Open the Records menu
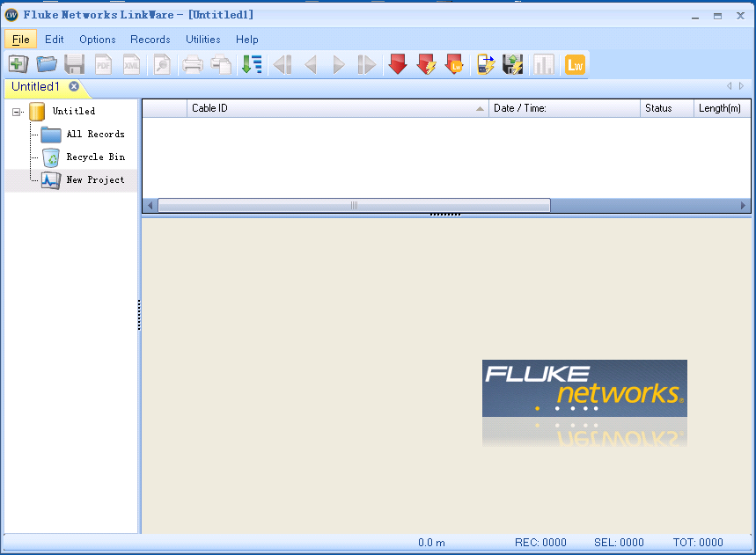Screen dimensions: 756x555 pos(150,40)
